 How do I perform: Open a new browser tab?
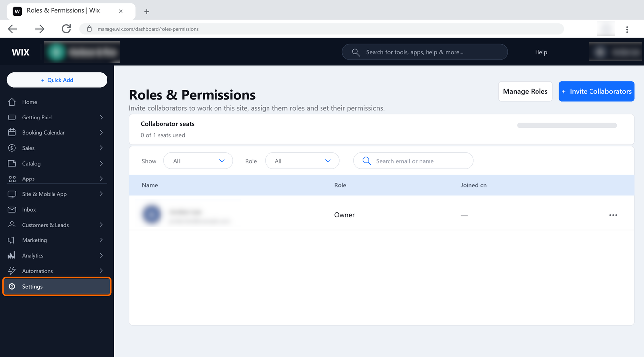pos(147,11)
